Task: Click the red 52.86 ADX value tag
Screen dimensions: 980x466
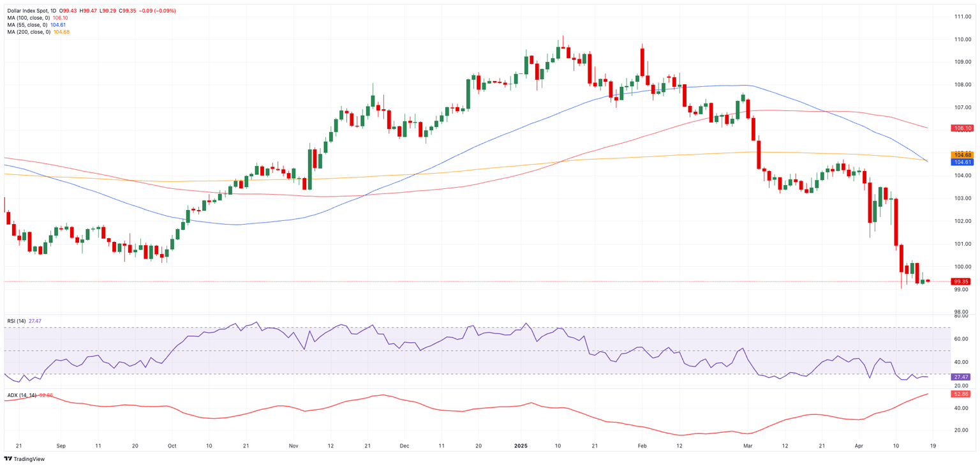Action: click(962, 394)
